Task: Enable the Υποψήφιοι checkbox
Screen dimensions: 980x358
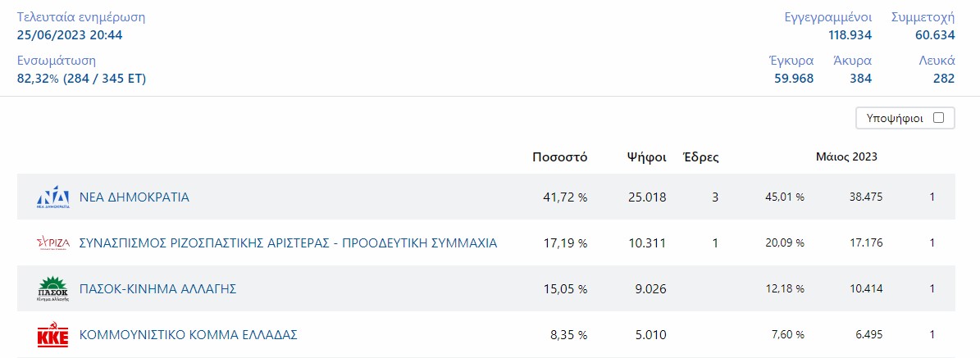Action: point(938,118)
